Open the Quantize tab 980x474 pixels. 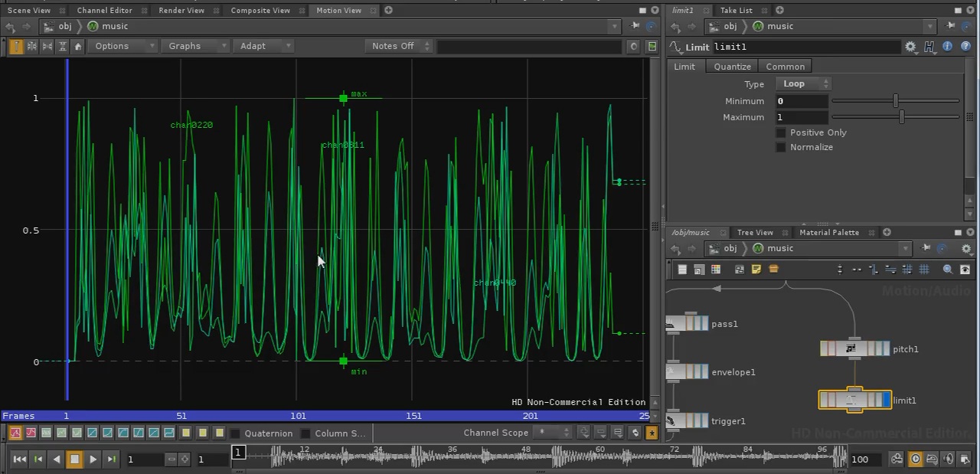click(732, 67)
